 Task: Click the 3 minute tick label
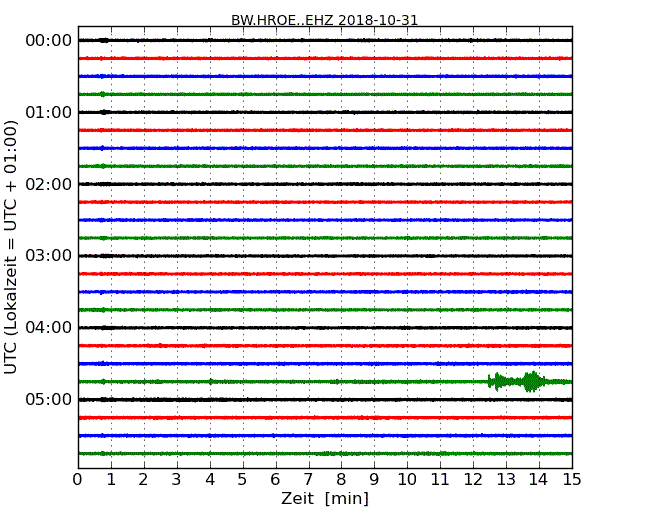coord(177,480)
